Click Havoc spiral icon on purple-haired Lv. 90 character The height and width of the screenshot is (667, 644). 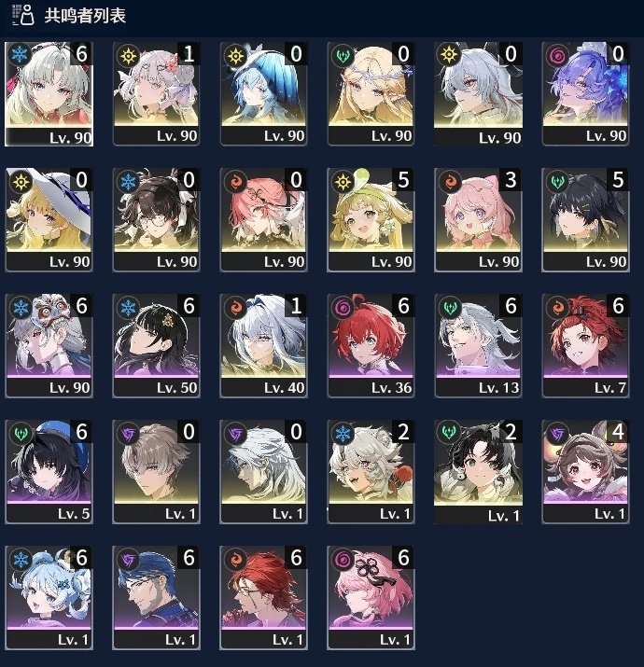pos(557,56)
